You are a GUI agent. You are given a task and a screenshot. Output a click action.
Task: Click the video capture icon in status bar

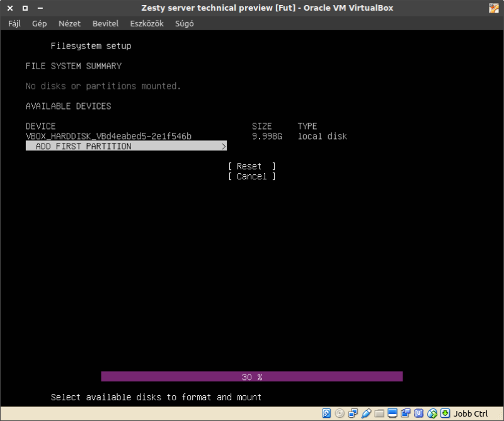pyautogui.click(x=406, y=413)
